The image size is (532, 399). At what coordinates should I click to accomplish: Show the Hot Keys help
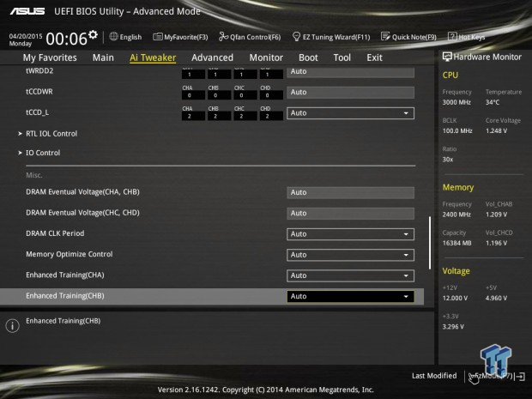pos(467,37)
